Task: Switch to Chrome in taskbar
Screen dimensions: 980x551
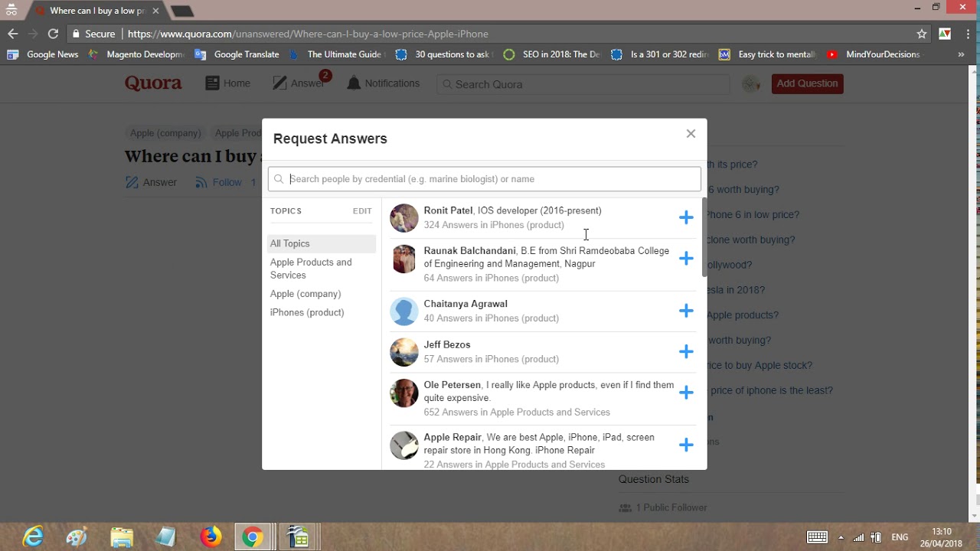Action: tap(253, 537)
